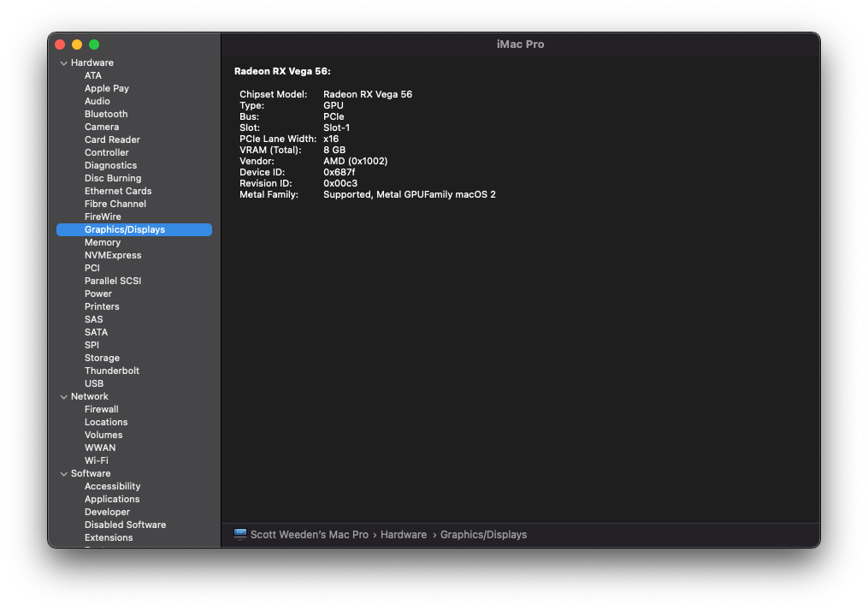Open the Controller entry
868x611 pixels.
(106, 152)
